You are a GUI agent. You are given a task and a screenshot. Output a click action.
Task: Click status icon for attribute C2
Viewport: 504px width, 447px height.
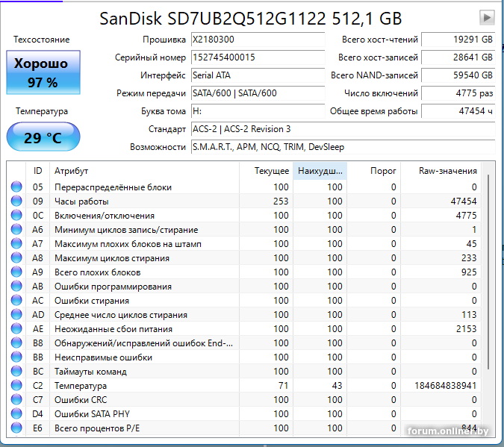(16, 385)
